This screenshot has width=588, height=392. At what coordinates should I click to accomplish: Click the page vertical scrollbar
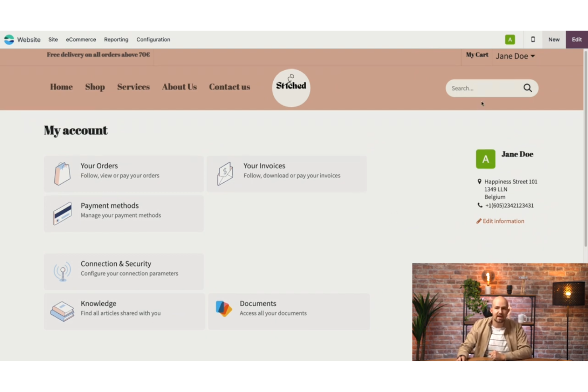tap(585, 149)
